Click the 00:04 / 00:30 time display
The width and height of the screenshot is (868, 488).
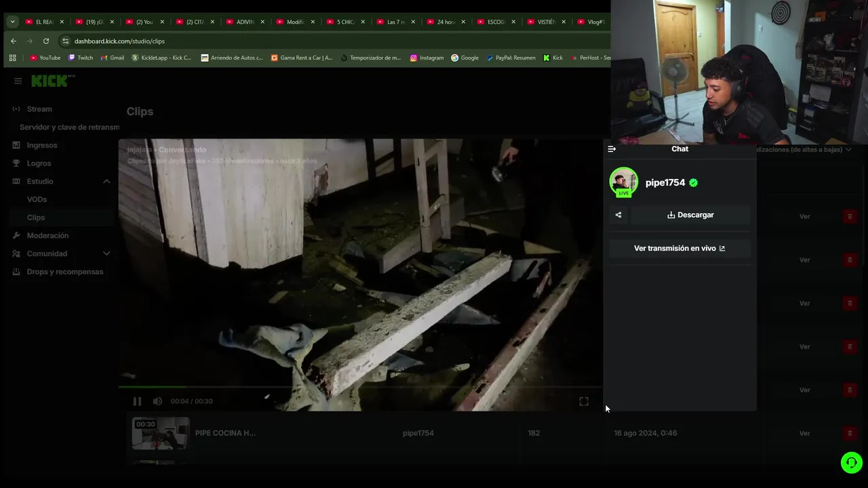pos(191,401)
